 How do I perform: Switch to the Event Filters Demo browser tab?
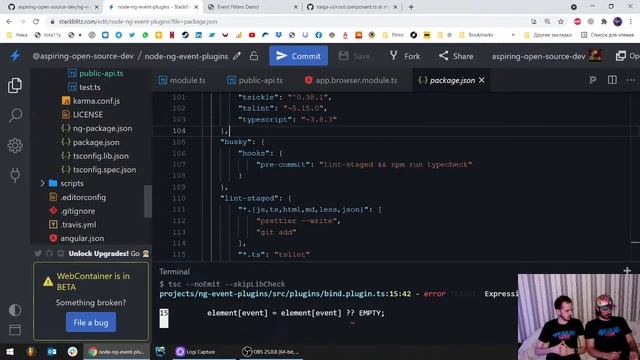(x=253, y=7)
